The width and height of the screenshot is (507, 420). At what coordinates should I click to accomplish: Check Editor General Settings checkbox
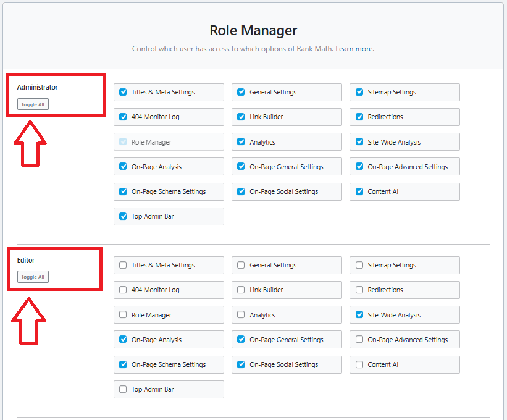coord(241,265)
